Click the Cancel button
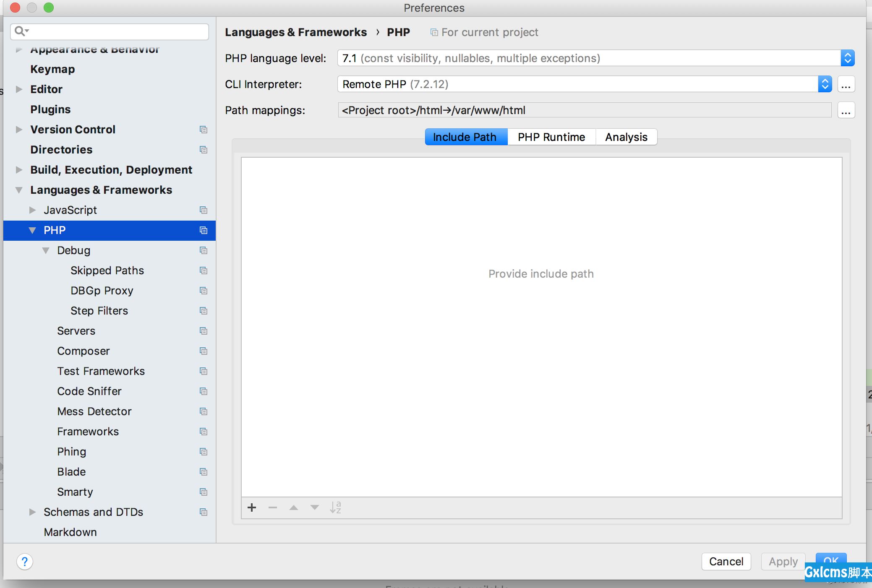 click(726, 560)
